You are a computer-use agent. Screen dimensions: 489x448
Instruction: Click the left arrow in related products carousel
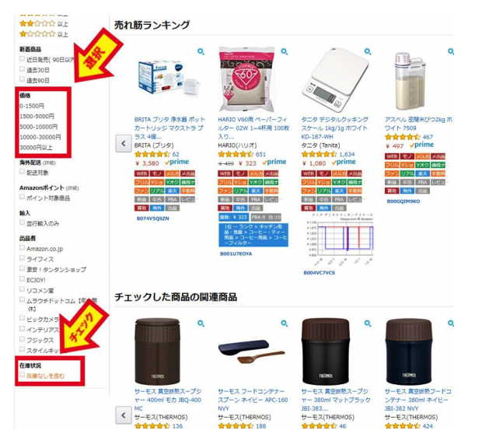click(x=124, y=415)
